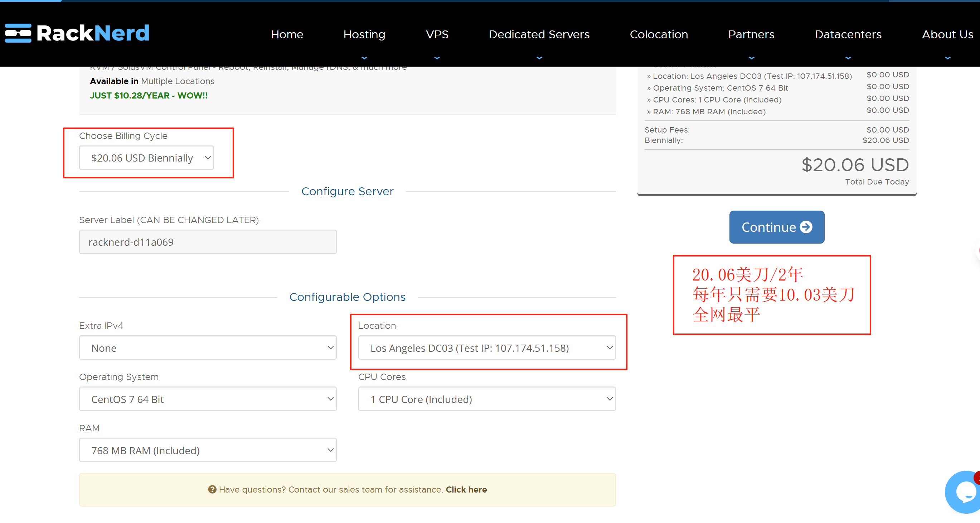Click the 'Available in Multiple Locations' text
980x523 pixels.
(x=152, y=81)
